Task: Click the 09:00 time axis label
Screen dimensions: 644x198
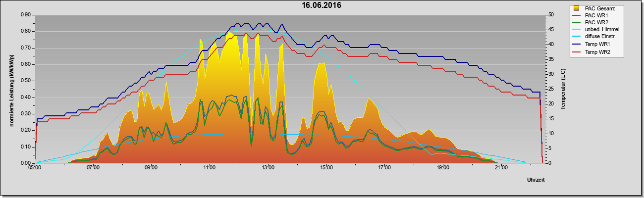Action: pyautogui.click(x=151, y=168)
